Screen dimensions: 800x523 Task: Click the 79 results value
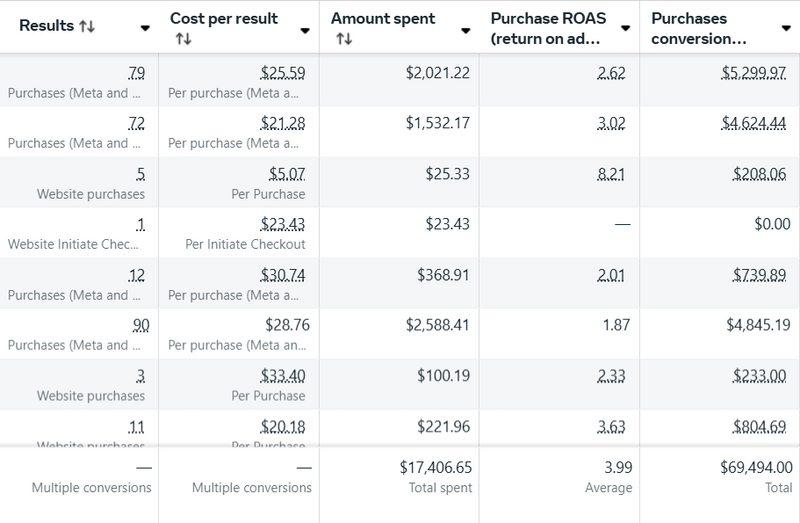click(136, 73)
